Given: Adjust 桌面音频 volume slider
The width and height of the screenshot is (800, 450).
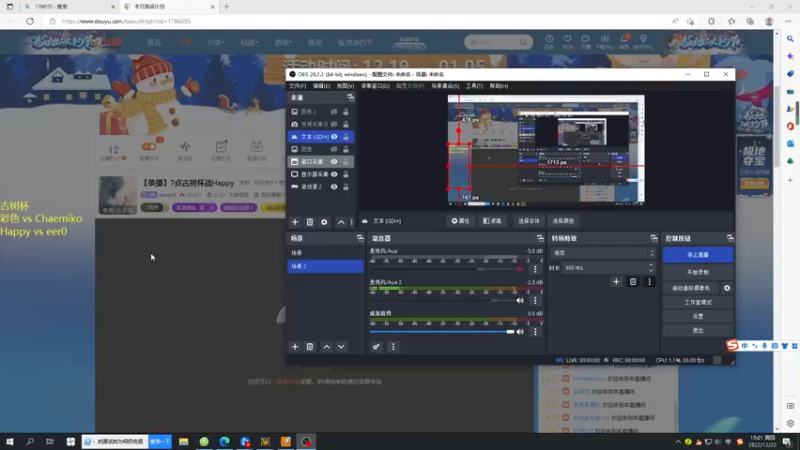Looking at the screenshot, I should click(442, 332).
